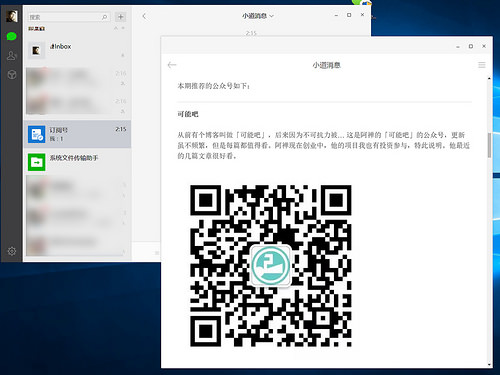Click the article window vertical scrollbar thumb
The image size is (500, 375).
click(x=489, y=145)
